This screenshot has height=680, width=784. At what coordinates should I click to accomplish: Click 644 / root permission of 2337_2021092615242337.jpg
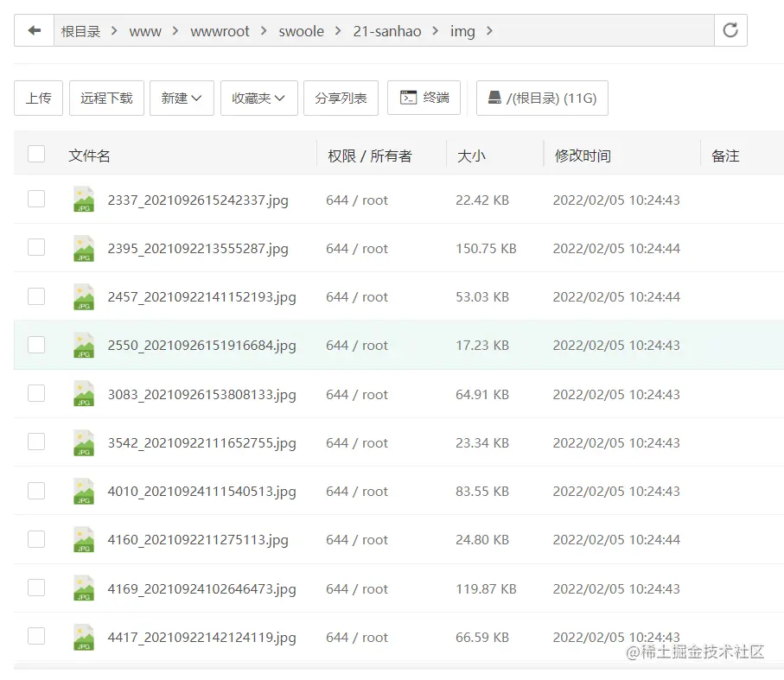pyautogui.click(x=357, y=200)
